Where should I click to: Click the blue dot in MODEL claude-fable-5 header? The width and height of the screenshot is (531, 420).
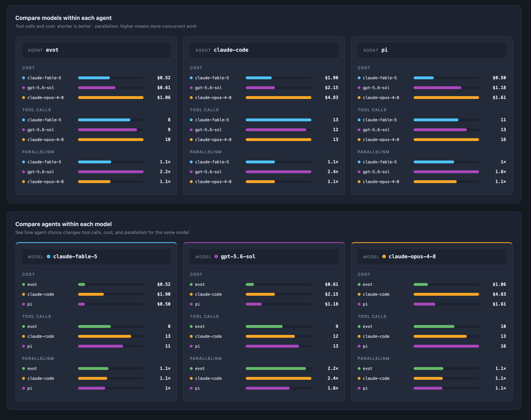click(49, 256)
